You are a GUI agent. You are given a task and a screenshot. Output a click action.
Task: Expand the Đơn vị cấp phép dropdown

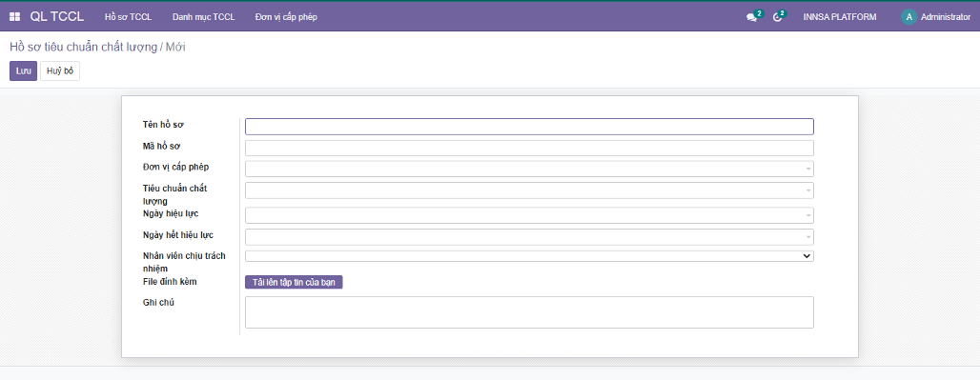529,170
